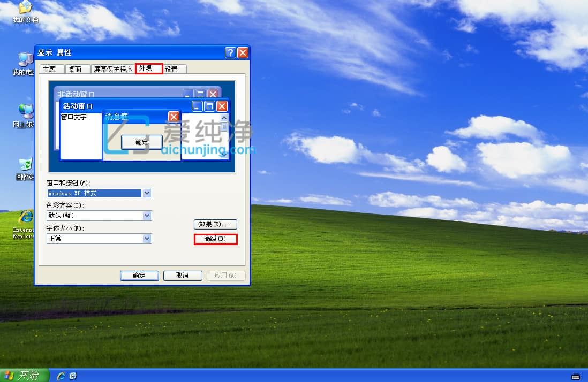Click the 效果(E)... button
This screenshot has width=588, height=382.
[215, 224]
